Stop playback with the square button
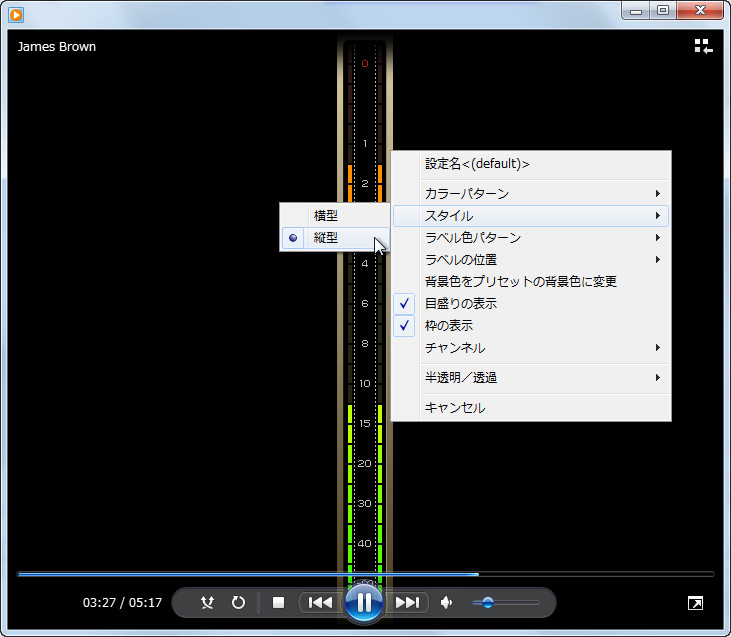This screenshot has height=637, width=731. pos(278,602)
